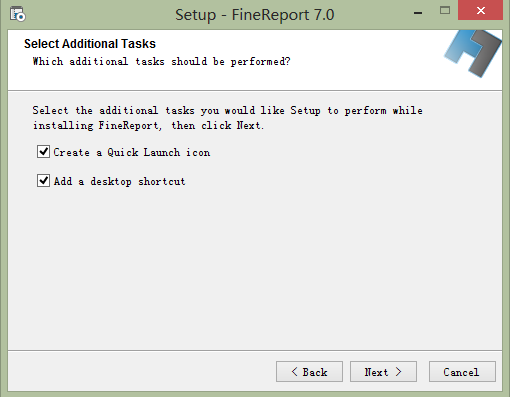Click the checkmark in Quick Launch box

pyautogui.click(x=43, y=151)
